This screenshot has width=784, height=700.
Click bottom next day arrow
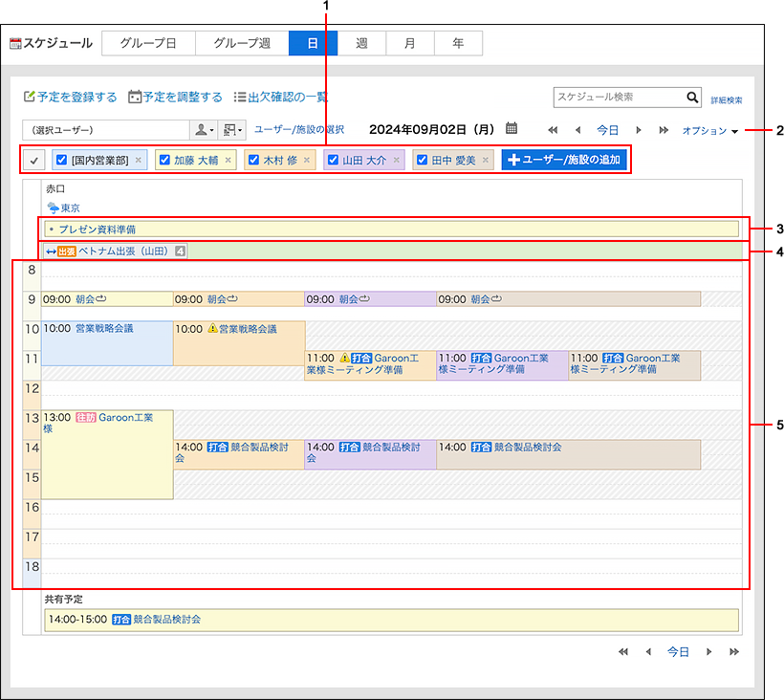(x=709, y=651)
